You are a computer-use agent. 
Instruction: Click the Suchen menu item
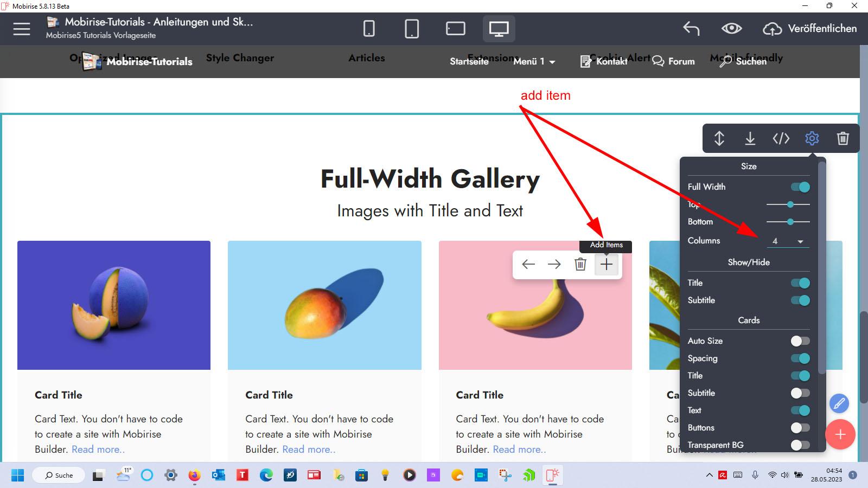(x=743, y=61)
